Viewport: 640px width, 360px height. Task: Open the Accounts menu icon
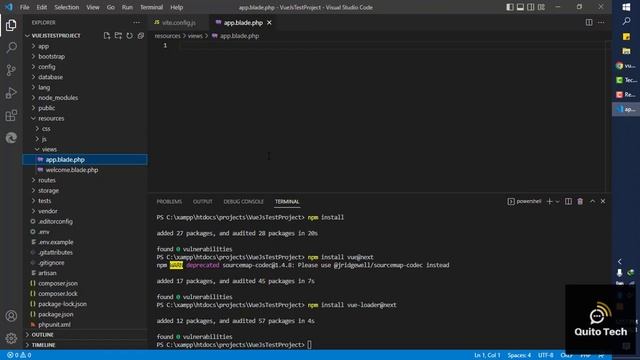pyautogui.click(x=11, y=316)
